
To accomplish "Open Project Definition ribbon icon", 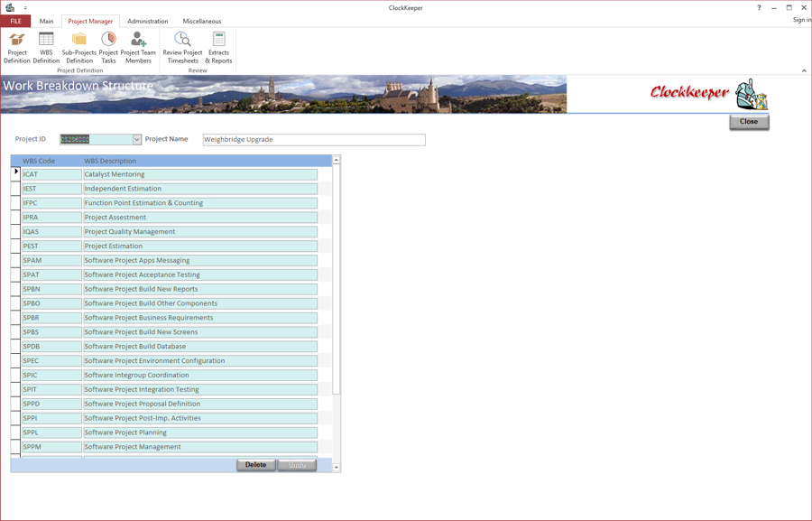I will click(17, 48).
